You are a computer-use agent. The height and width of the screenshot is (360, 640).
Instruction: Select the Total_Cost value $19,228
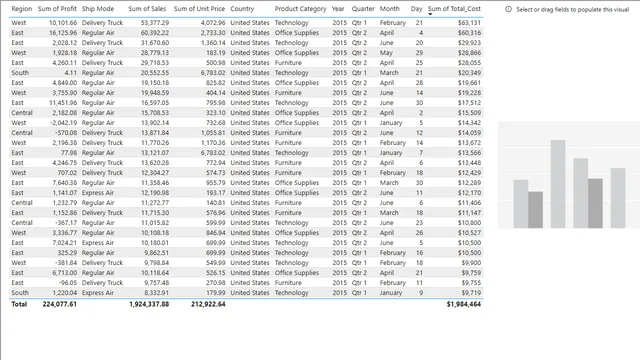coord(469,93)
